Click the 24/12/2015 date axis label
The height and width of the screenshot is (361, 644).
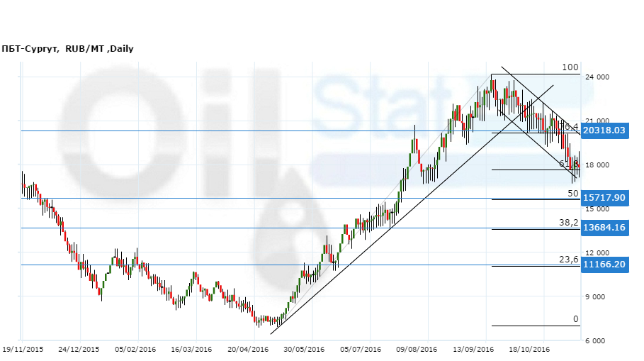pos(77,349)
